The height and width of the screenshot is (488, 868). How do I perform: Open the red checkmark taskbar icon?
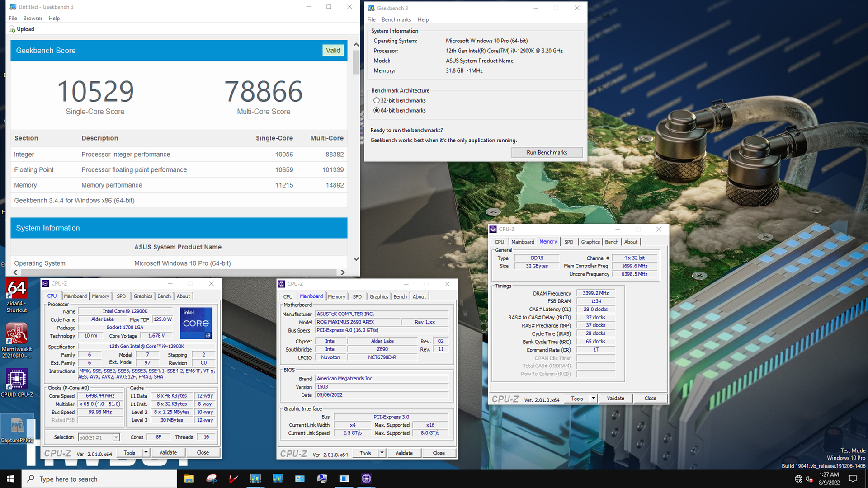click(x=233, y=479)
